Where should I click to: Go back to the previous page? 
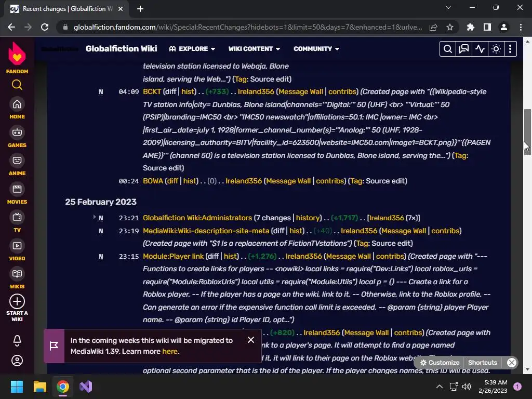pos(11,27)
